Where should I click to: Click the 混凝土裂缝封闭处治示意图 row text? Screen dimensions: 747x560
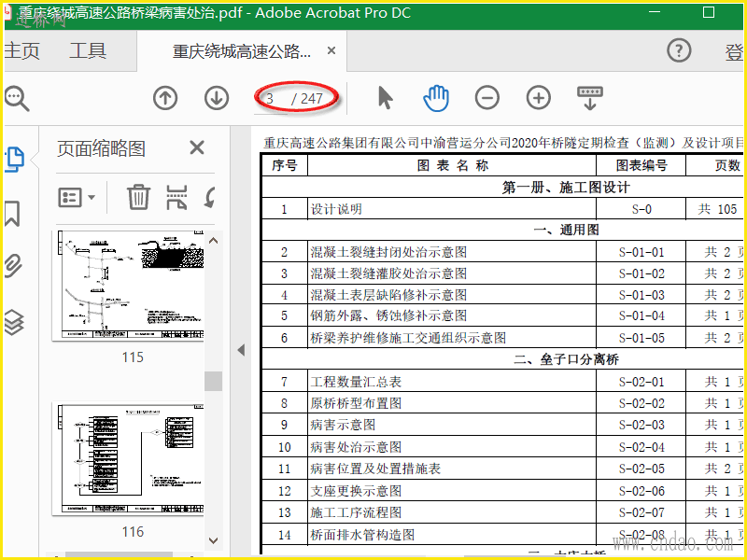tap(388, 252)
